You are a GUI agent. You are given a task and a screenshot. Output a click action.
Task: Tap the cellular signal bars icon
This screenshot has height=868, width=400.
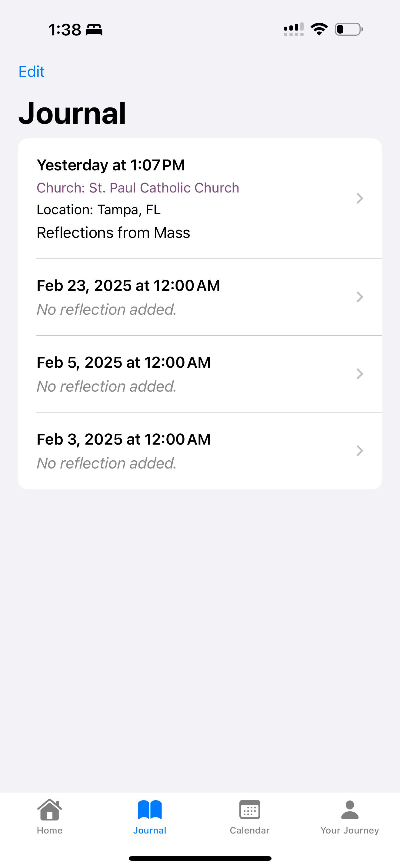(294, 29)
